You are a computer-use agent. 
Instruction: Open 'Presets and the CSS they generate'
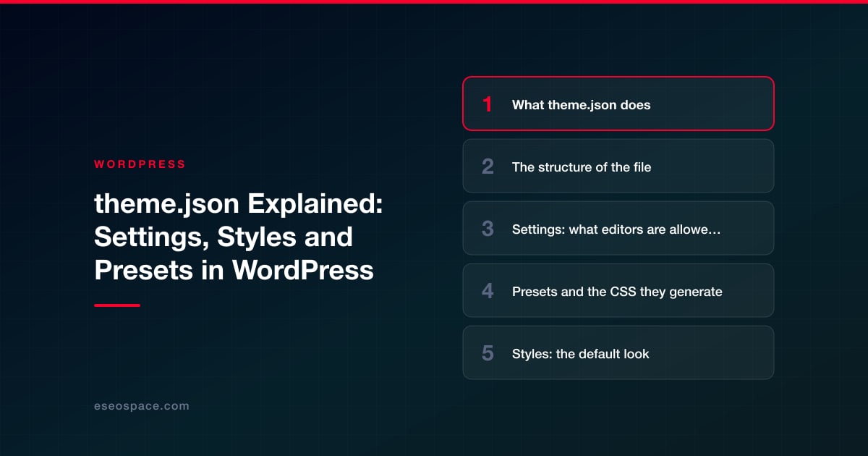[x=618, y=290]
